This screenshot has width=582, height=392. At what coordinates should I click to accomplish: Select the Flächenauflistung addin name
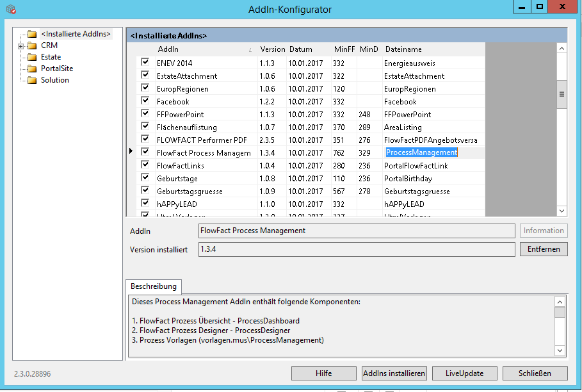(x=187, y=127)
